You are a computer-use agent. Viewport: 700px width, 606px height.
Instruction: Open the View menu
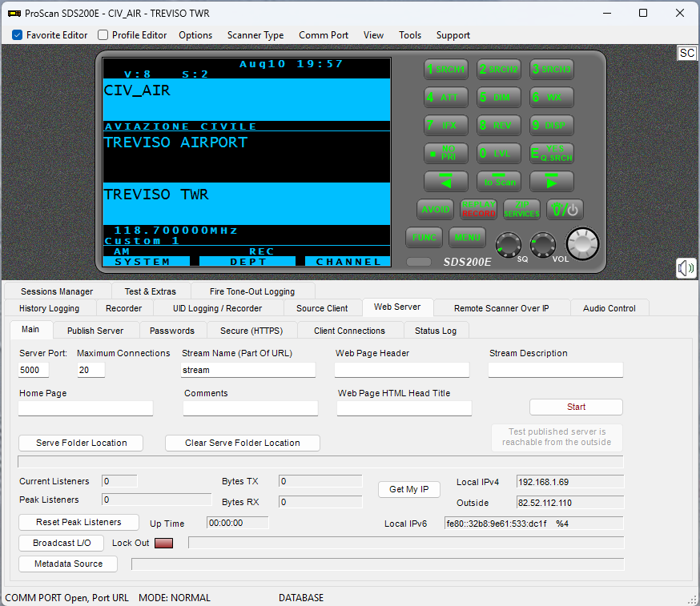click(x=373, y=35)
